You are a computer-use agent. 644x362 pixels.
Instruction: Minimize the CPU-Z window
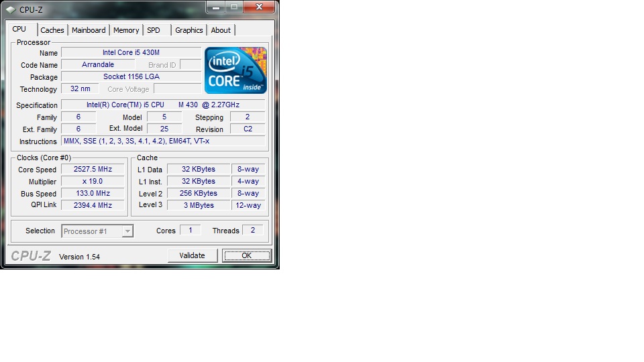216,7
